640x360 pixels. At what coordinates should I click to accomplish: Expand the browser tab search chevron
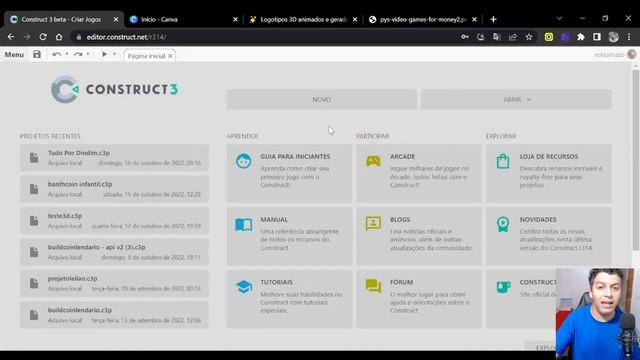click(559, 18)
